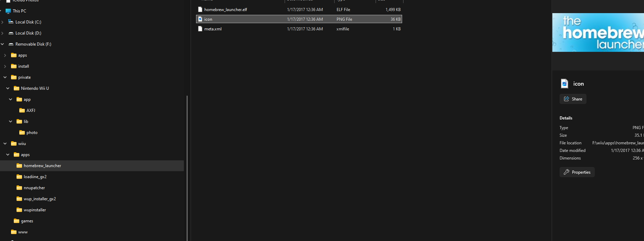
Task: Click the Local Disk (C:) drive icon
Action: pyautogui.click(x=11, y=22)
